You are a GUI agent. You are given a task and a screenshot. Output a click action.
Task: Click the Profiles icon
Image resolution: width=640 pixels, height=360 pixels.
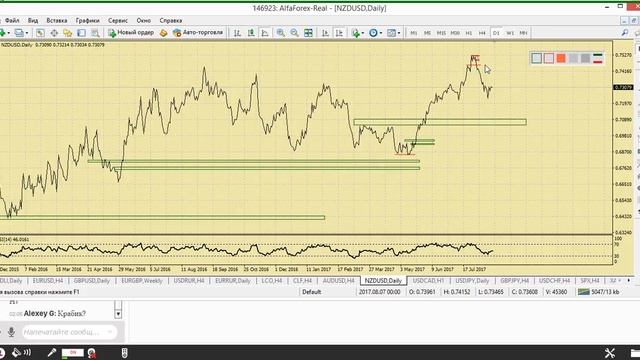pyautogui.click(x=19, y=33)
